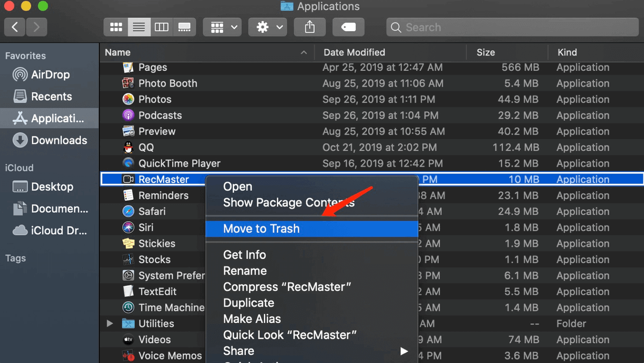Screen dimensions: 644x363
Task: Click the Applications window title proxy icon
Action: [287, 6]
